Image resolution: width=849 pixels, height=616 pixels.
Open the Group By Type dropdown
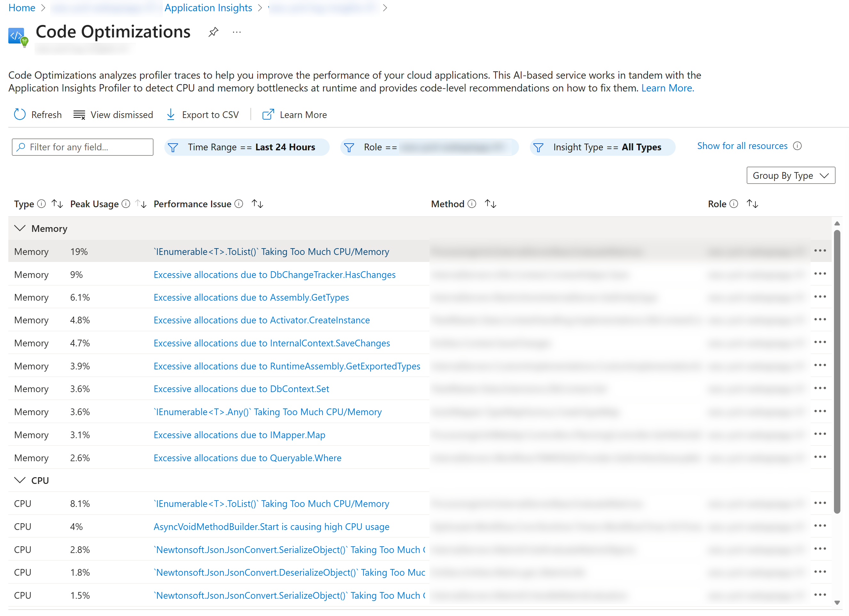(x=790, y=175)
